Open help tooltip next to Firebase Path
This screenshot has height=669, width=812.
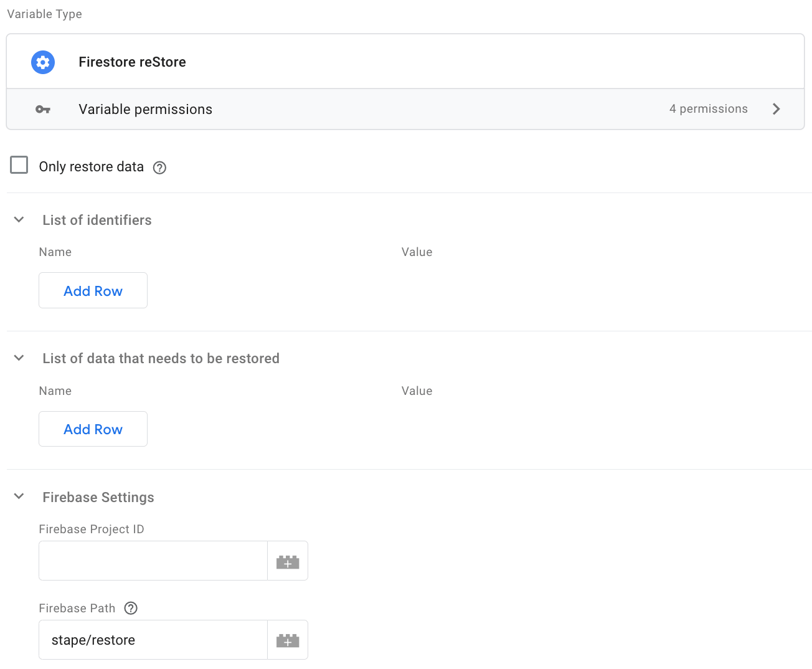[131, 608]
